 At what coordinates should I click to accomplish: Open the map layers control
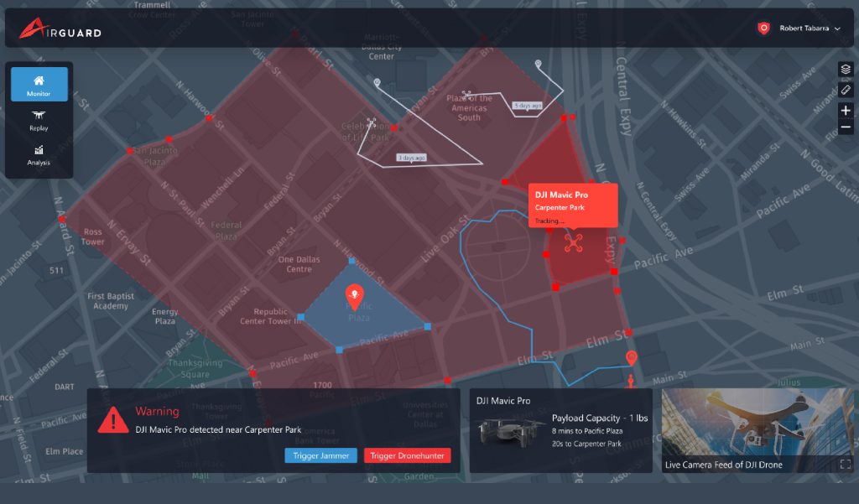pyautogui.click(x=846, y=69)
